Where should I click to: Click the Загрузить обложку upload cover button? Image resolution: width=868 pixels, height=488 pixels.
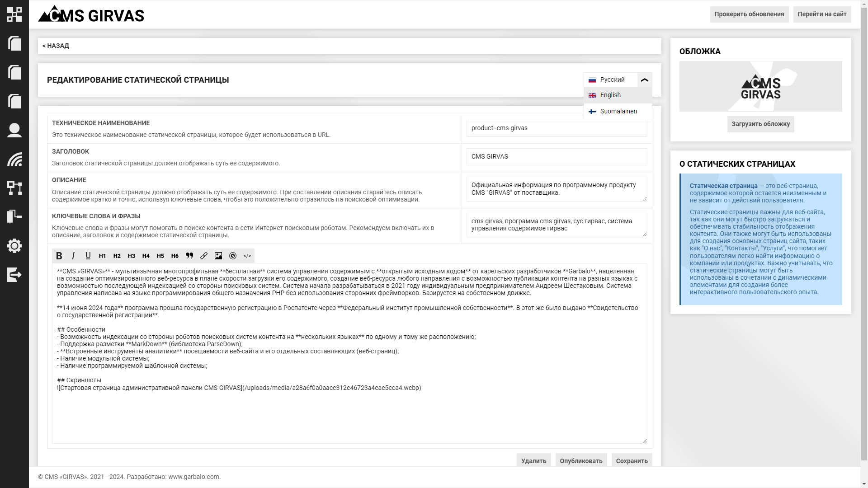pos(761,124)
